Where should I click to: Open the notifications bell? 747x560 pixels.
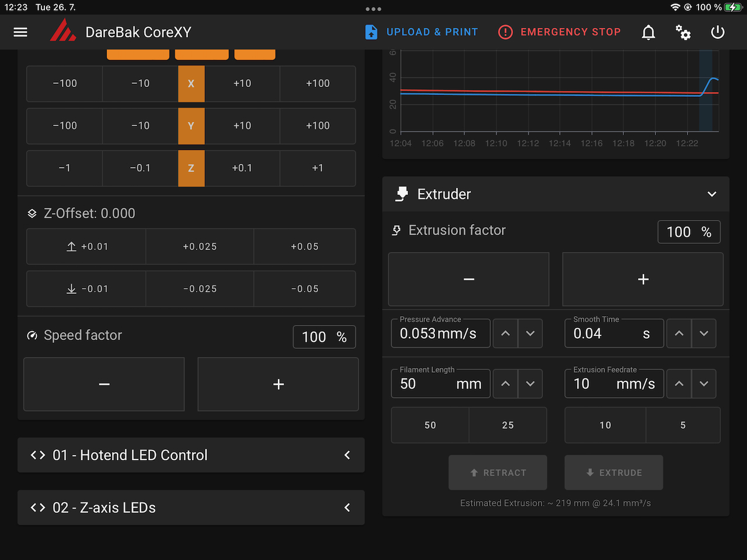(648, 32)
